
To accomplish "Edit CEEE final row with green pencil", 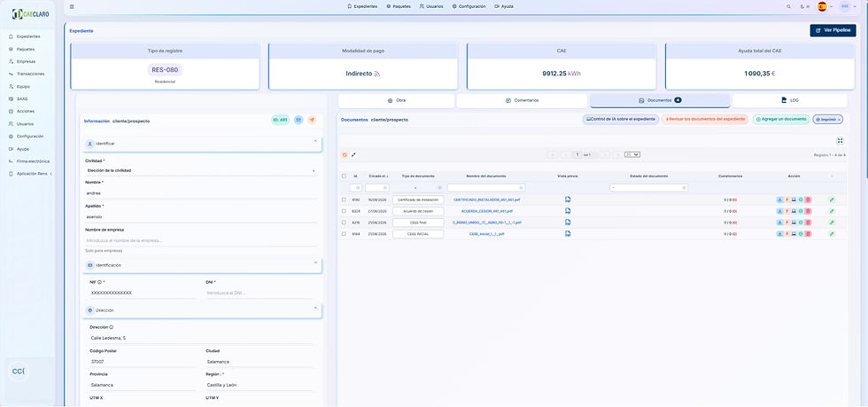I will pyautogui.click(x=832, y=223).
